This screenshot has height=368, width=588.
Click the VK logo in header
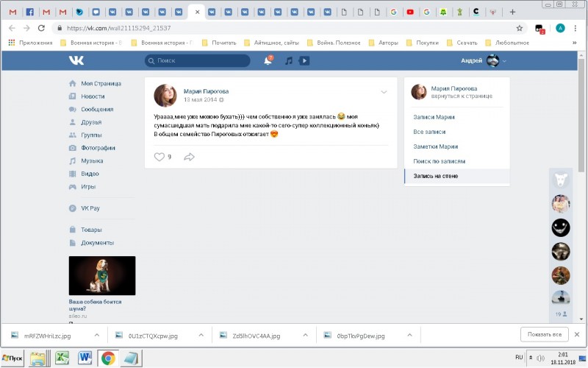[x=76, y=60]
